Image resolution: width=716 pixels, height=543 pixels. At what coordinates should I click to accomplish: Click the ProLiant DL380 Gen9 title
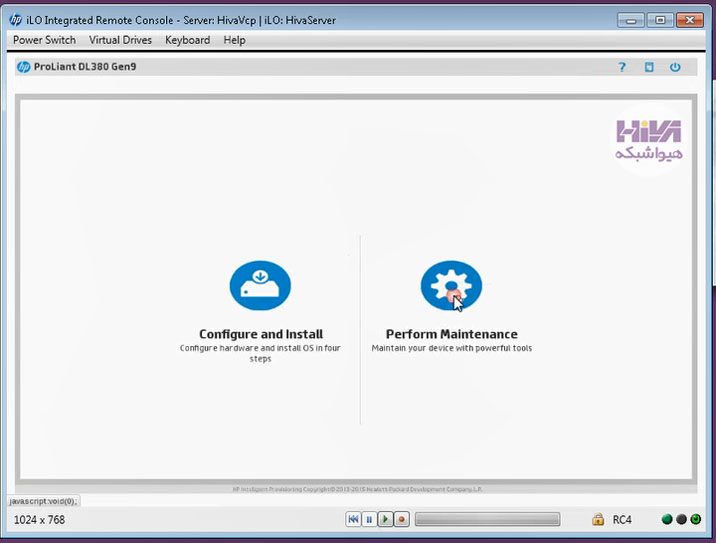click(85, 67)
